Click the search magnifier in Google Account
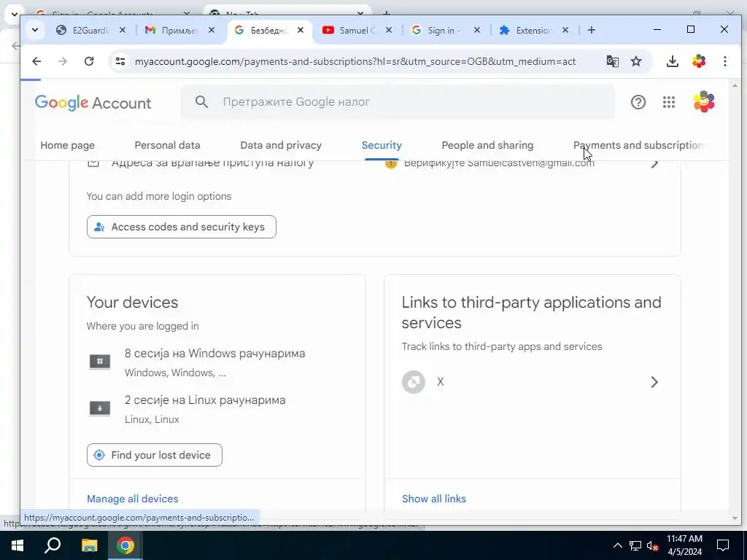747x560 pixels. click(x=201, y=102)
